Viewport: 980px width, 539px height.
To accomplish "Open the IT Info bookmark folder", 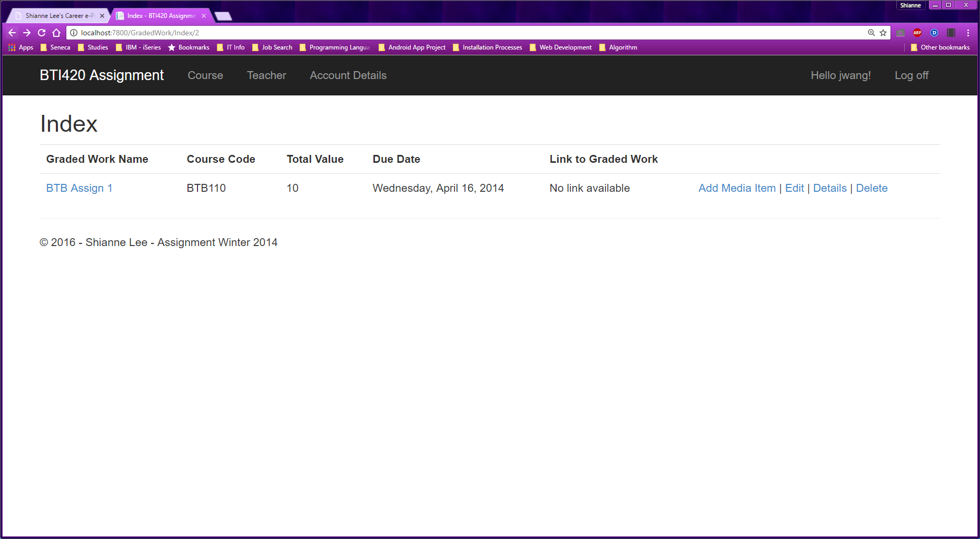I will (x=231, y=47).
